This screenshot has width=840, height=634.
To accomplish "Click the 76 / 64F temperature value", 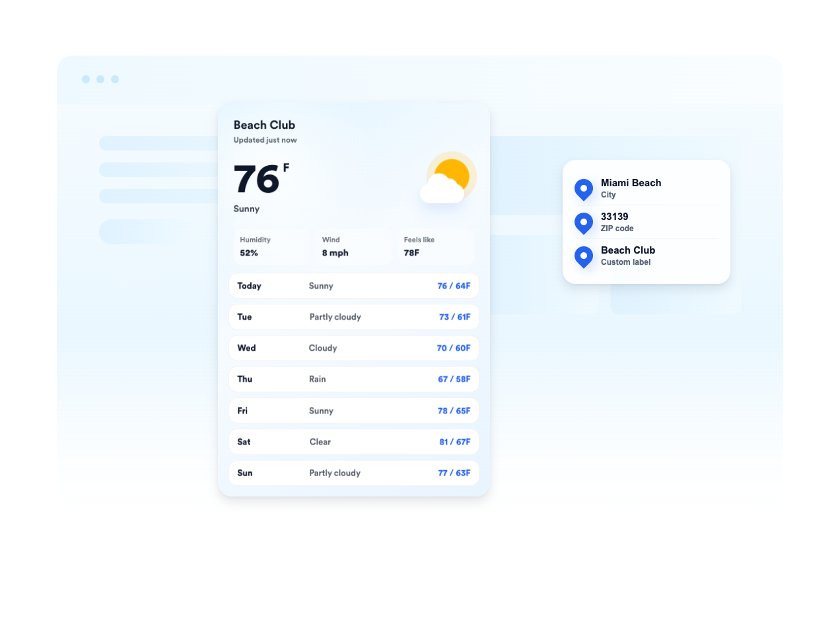I will point(454,286).
